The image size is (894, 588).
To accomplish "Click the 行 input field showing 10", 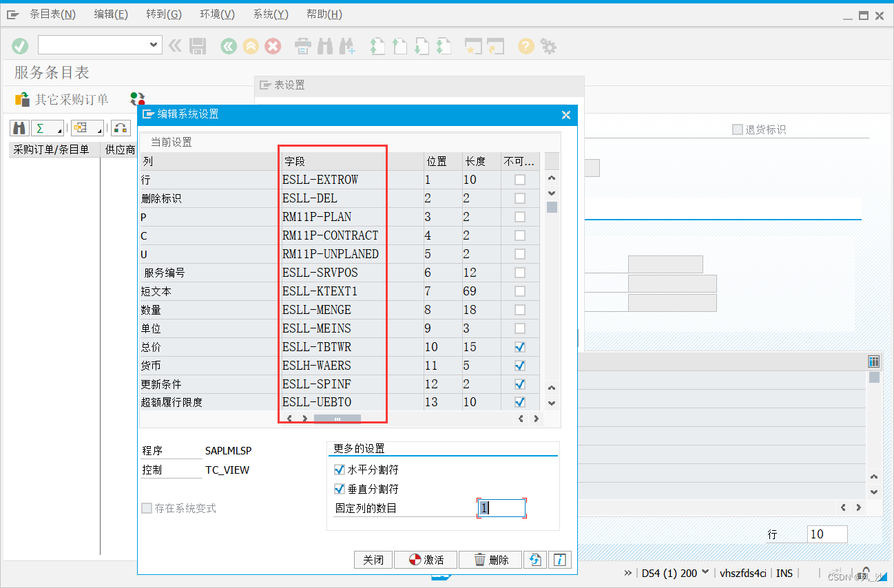I will click(x=827, y=534).
